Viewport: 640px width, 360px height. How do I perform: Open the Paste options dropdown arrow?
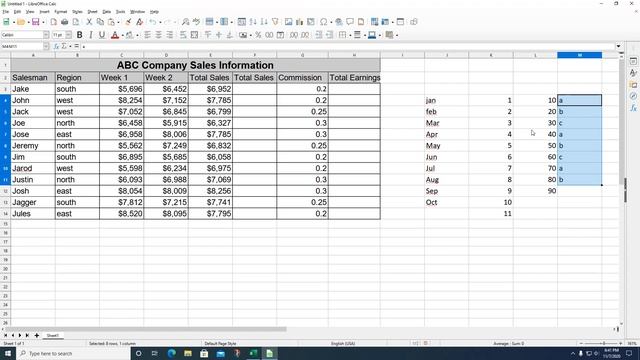point(118,22)
